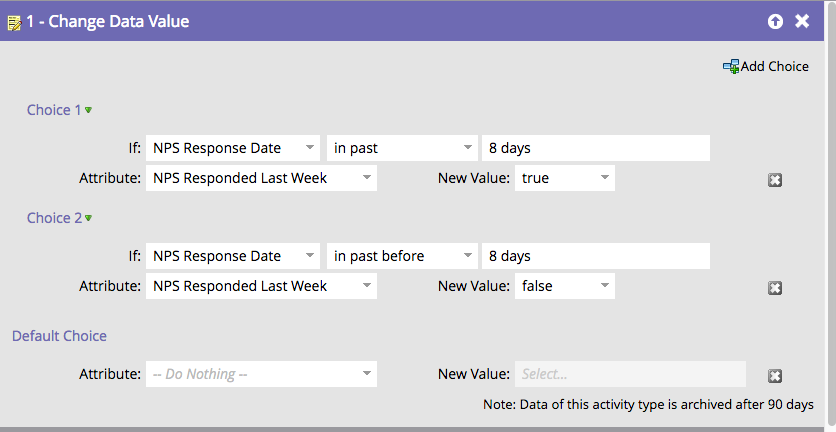
Task: Remove Choice 2 with delete icon
Action: pos(774,288)
